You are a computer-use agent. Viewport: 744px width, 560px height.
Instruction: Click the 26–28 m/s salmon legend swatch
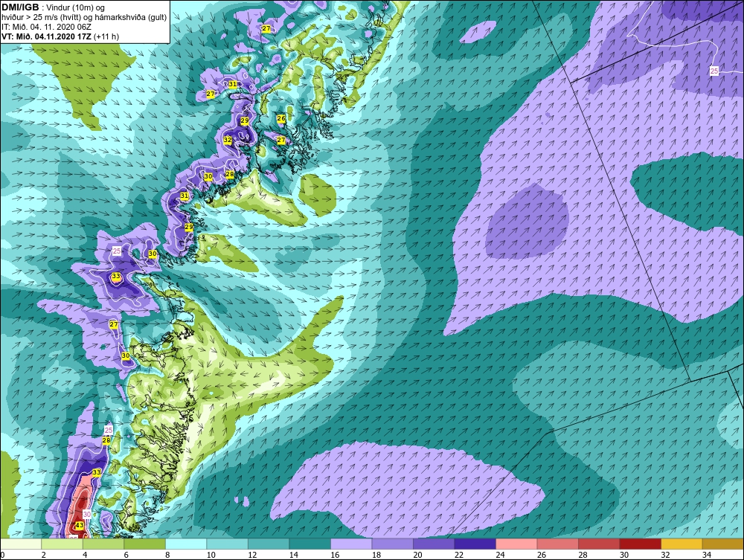(x=557, y=544)
